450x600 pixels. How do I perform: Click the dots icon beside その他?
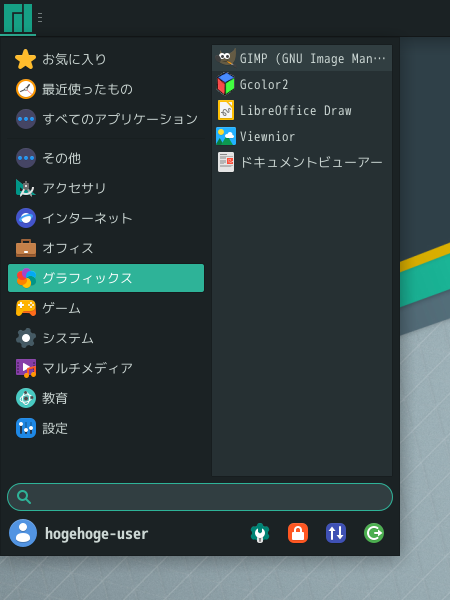[26, 158]
